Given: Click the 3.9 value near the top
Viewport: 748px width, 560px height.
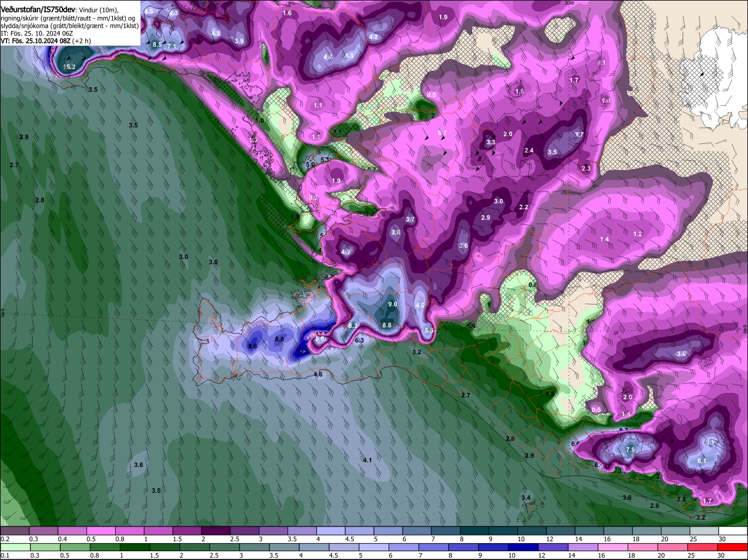Looking at the screenshot, I should (239, 41).
